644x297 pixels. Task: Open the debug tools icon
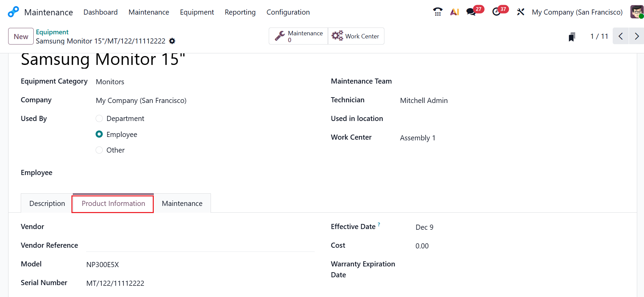click(x=521, y=12)
